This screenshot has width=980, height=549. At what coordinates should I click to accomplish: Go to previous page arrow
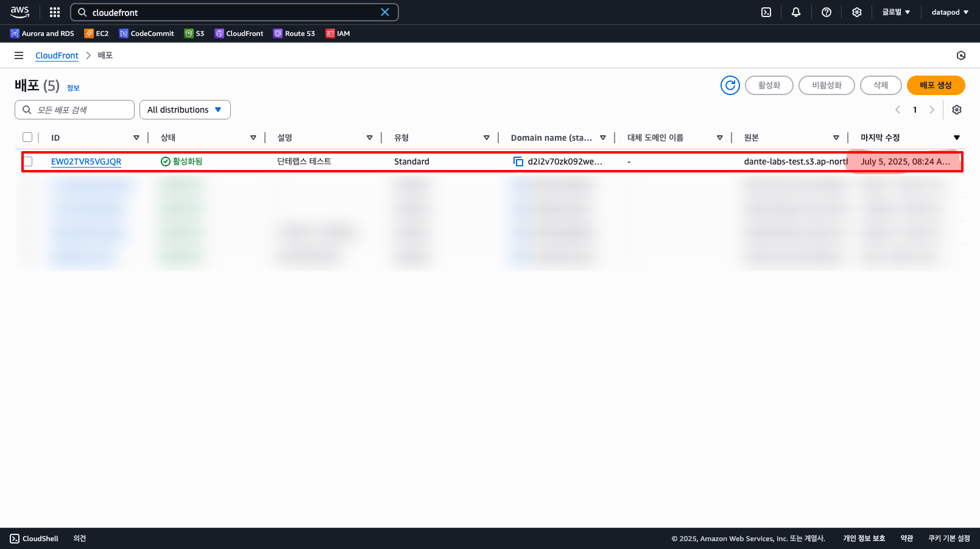click(898, 110)
